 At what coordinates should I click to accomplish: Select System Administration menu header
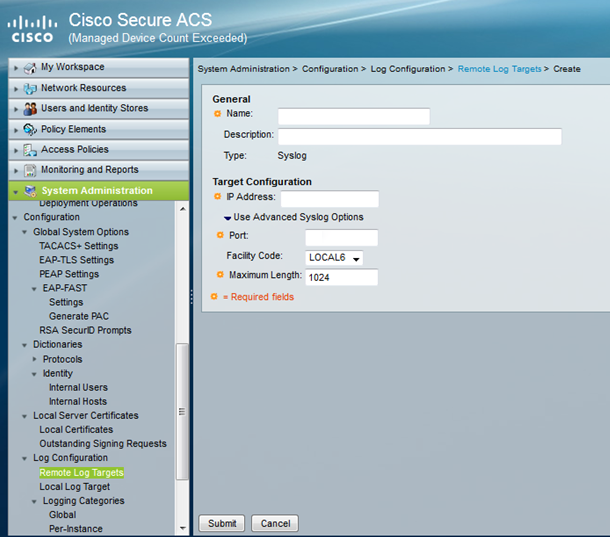click(x=97, y=190)
